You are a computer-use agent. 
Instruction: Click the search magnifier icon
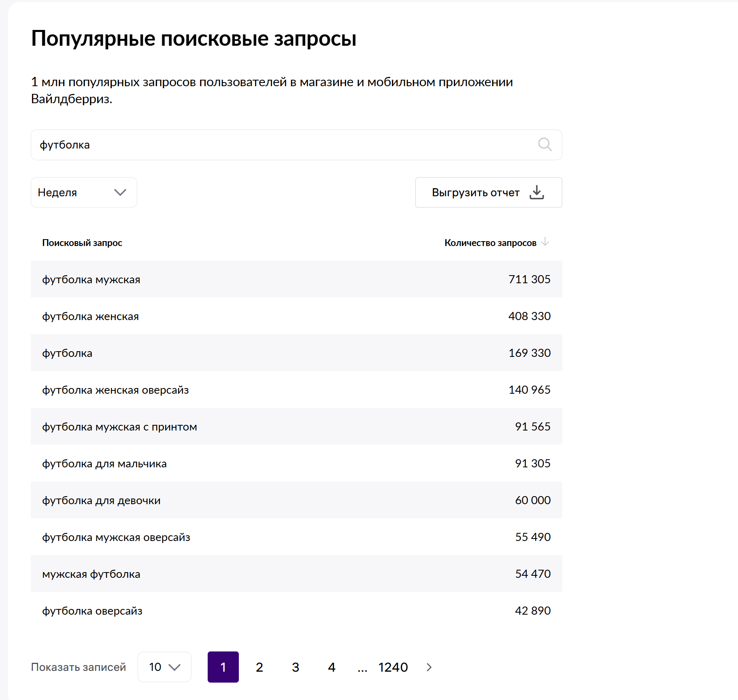545,145
